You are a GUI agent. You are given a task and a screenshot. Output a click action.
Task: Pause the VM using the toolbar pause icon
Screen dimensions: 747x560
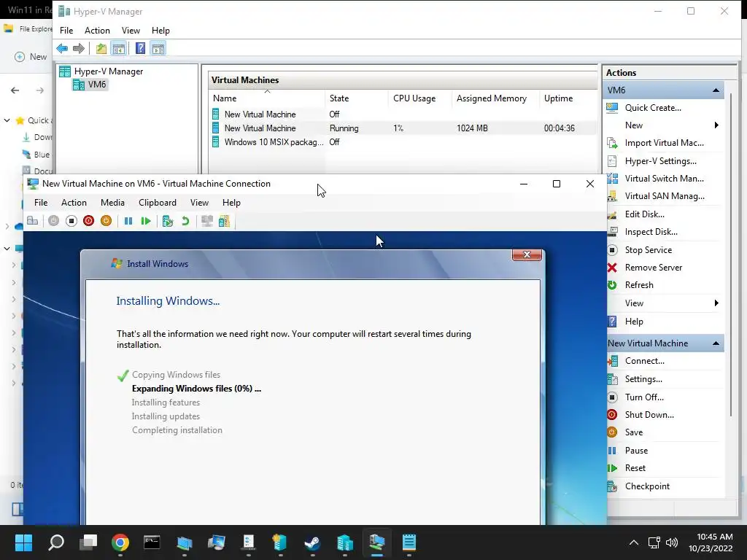128,221
